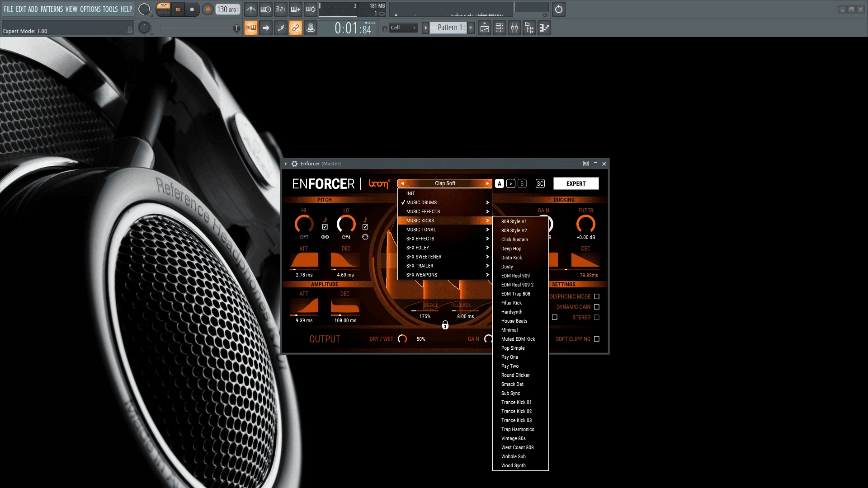The height and width of the screenshot is (488, 868).
Task: Click the EXPERT button
Action: pyautogui.click(x=576, y=183)
